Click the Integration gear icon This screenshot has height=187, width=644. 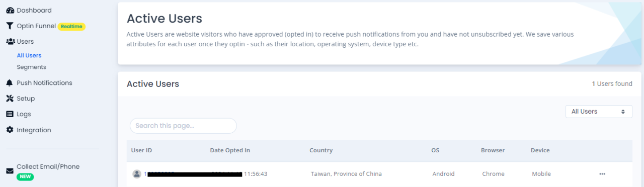coord(10,130)
